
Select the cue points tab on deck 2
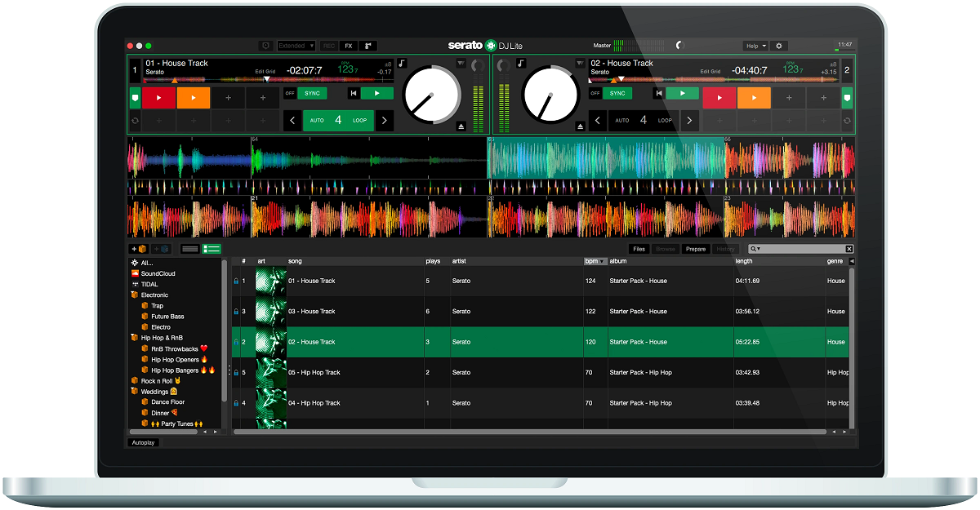847,98
